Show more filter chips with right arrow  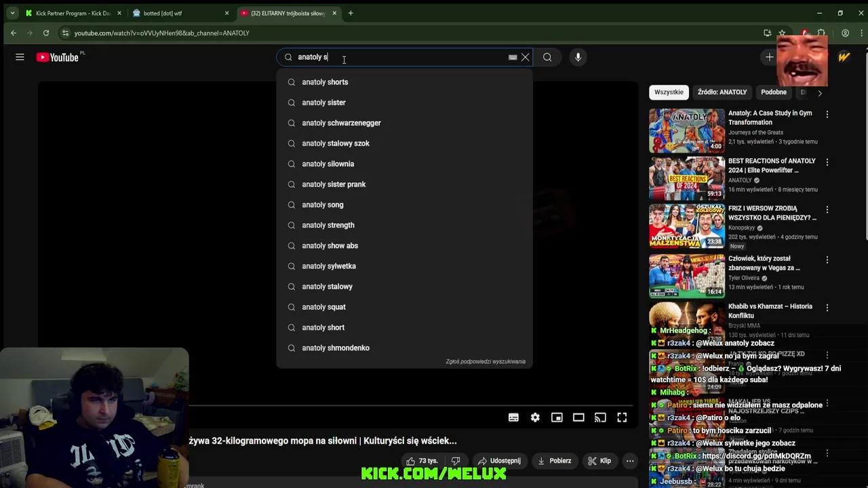[x=819, y=93]
